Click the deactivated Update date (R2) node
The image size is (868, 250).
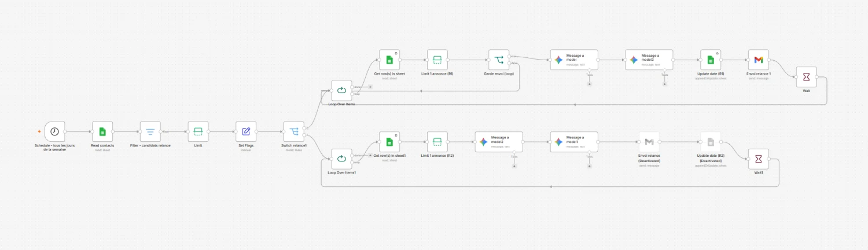tap(711, 142)
